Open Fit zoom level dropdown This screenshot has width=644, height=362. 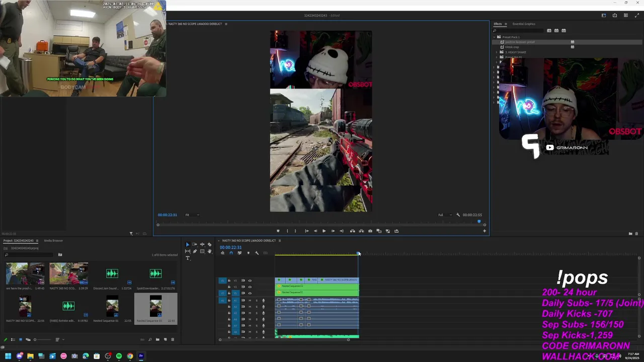click(x=192, y=215)
